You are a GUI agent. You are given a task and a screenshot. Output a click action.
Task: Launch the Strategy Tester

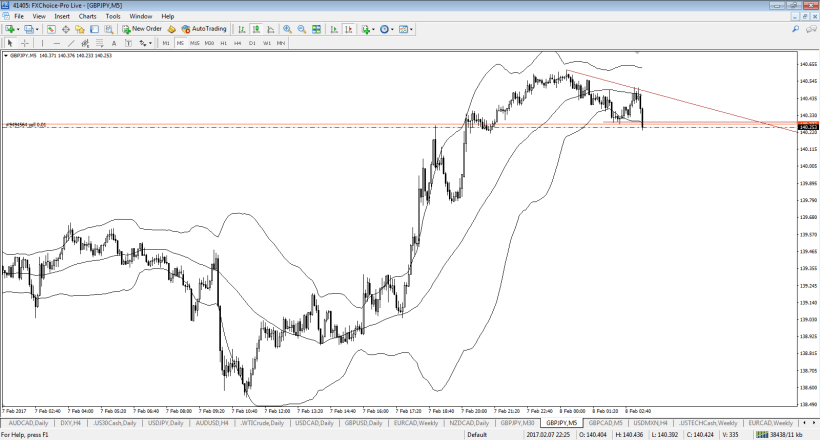pyautogui.click(x=108, y=29)
